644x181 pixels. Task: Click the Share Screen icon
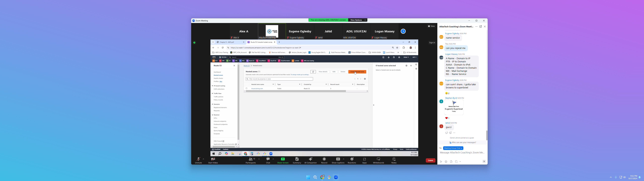click(283, 159)
